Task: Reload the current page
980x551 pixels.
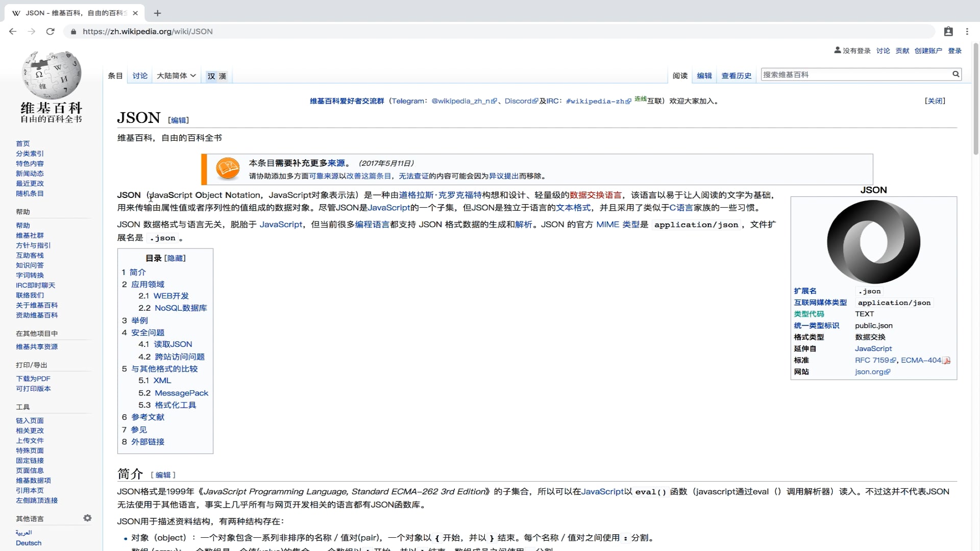Action: click(50, 32)
